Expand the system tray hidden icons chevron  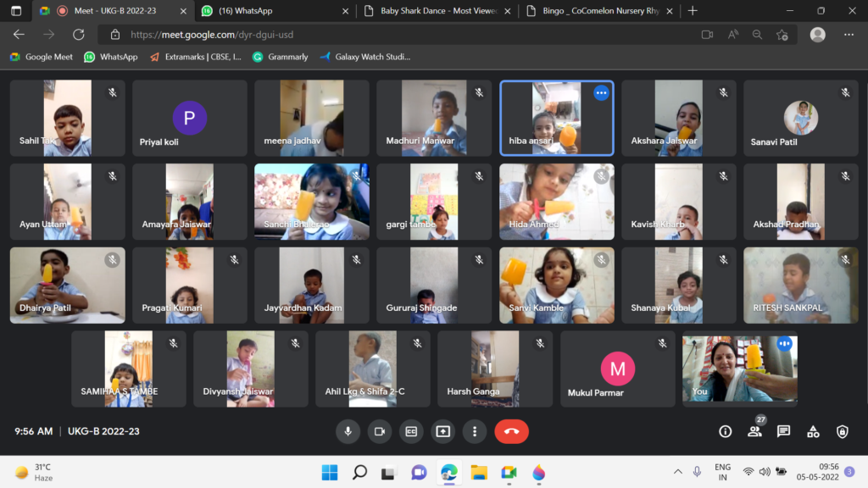pos(677,472)
